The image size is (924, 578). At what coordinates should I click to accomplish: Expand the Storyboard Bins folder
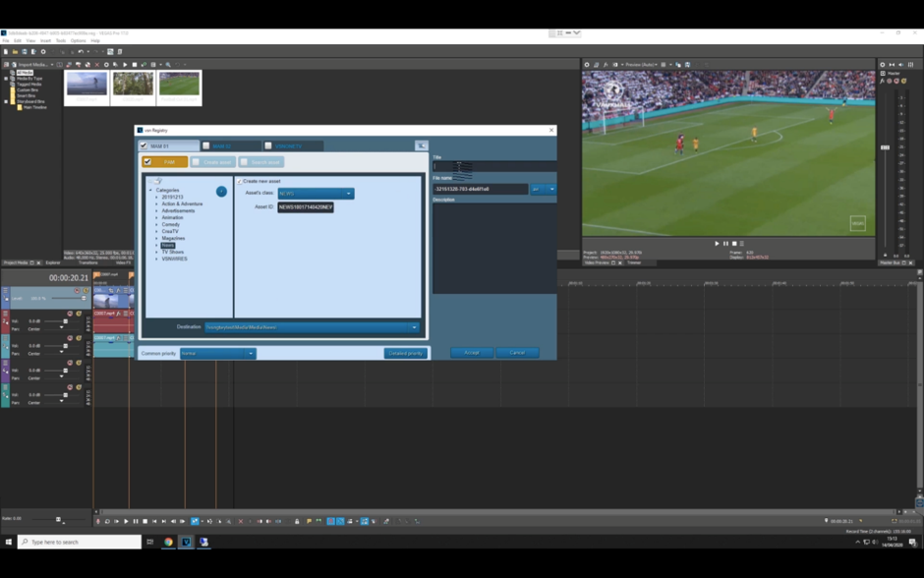(x=7, y=102)
